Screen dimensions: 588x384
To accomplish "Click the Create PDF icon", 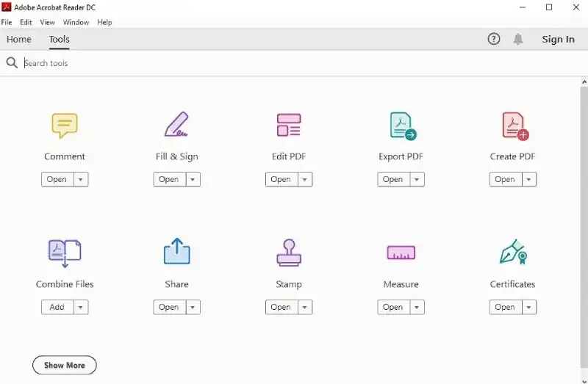I will (x=514, y=126).
